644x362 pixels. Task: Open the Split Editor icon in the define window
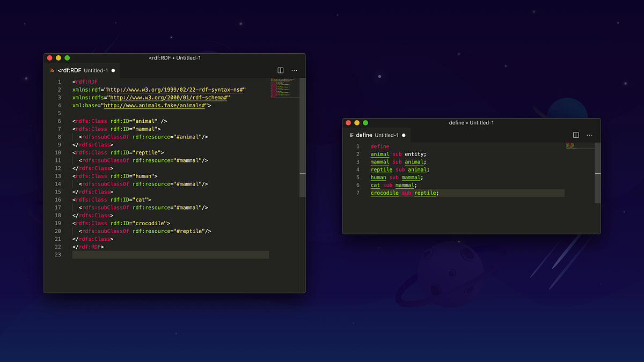click(x=575, y=135)
